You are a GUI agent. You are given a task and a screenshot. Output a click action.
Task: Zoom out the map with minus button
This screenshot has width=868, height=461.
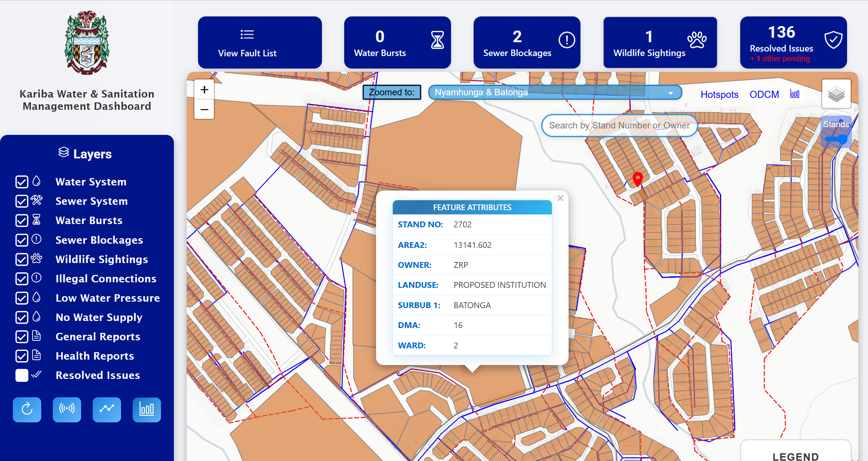204,109
